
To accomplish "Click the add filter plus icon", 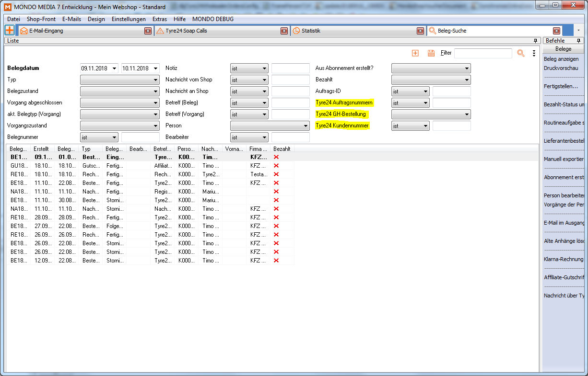I will pos(415,53).
